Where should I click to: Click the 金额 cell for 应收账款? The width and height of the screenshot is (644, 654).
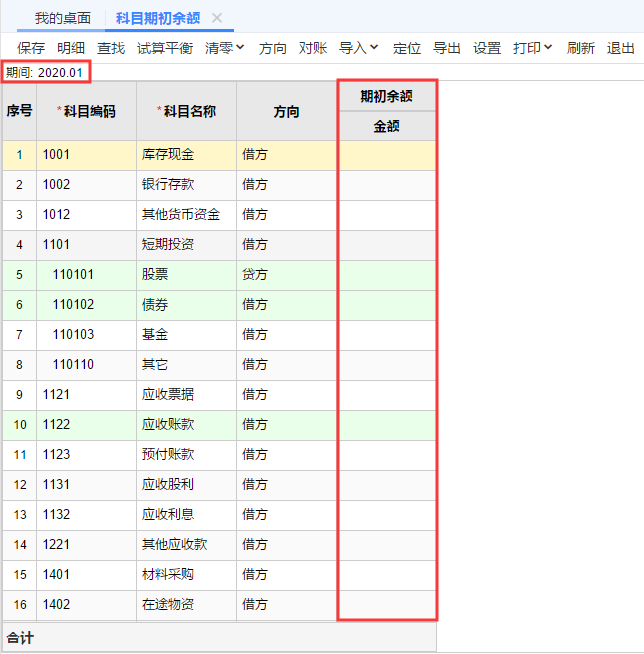tap(387, 425)
